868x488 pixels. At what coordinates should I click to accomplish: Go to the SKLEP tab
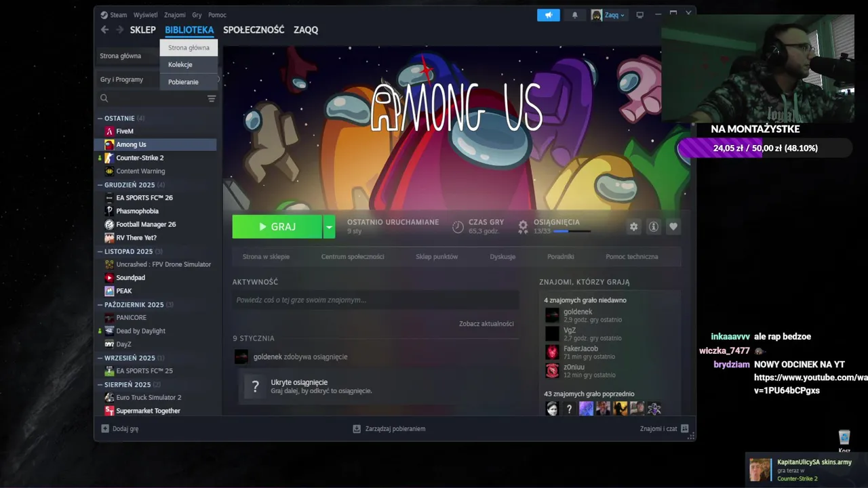[142, 30]
